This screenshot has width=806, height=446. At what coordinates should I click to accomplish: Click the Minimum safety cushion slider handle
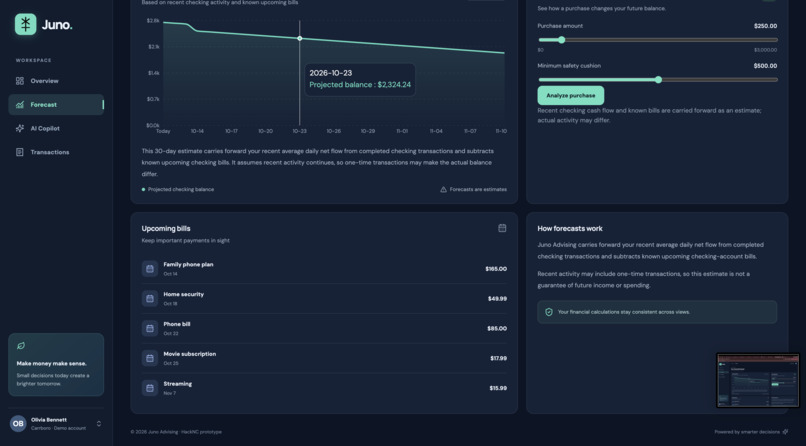coord(658,80)
